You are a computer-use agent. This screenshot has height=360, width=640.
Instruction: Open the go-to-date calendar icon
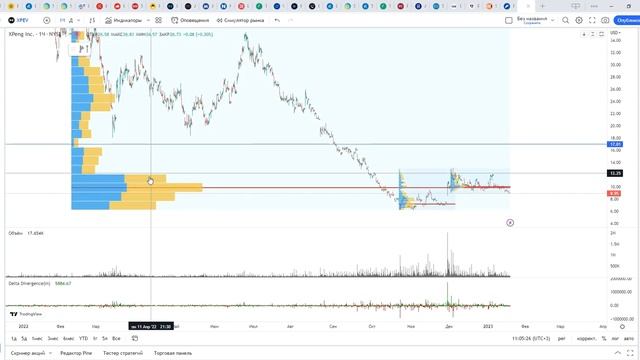(135, 338)
